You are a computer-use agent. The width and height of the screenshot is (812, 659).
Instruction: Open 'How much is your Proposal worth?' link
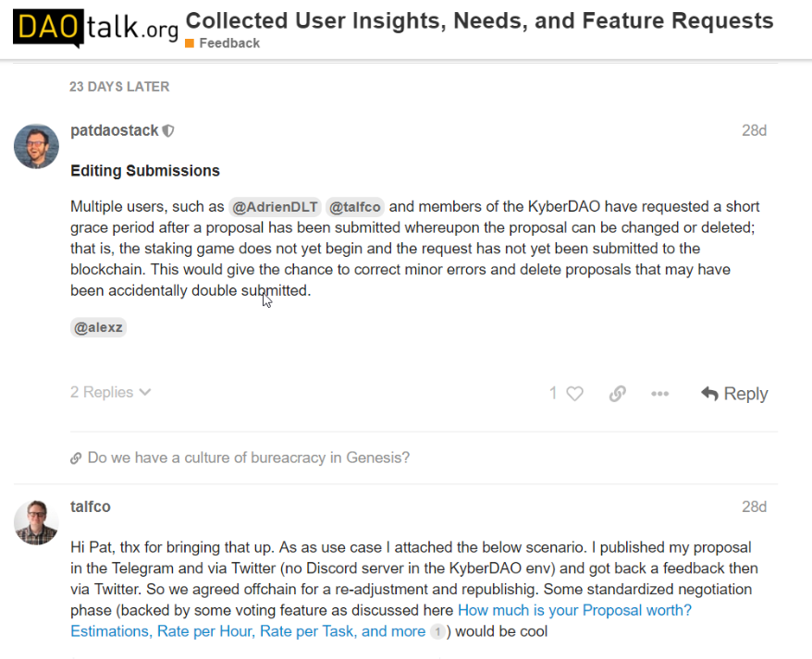coord(574,610)
